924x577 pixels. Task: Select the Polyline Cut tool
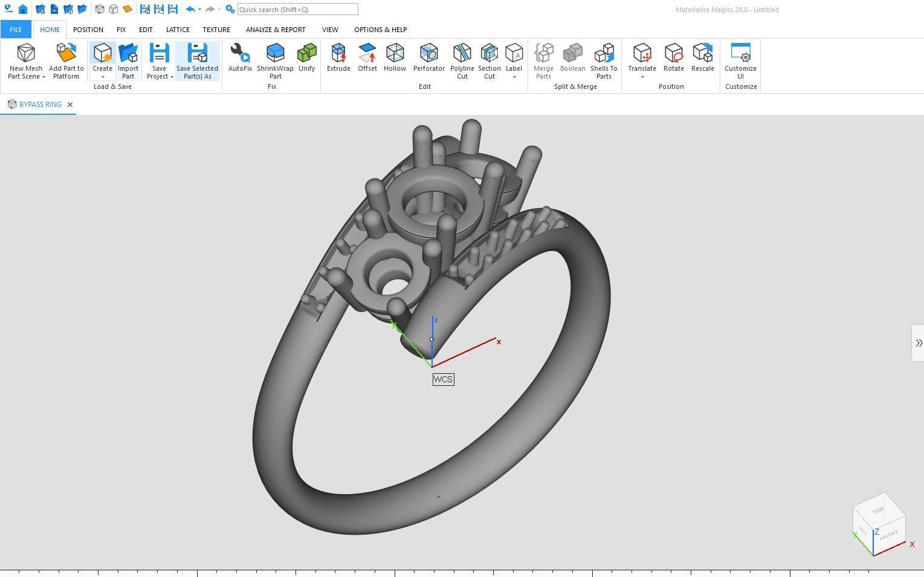[x=462, y=60]
